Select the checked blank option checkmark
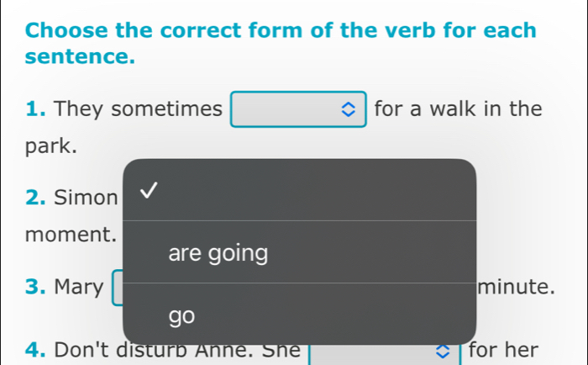588x365 pixels. [148, 193]
